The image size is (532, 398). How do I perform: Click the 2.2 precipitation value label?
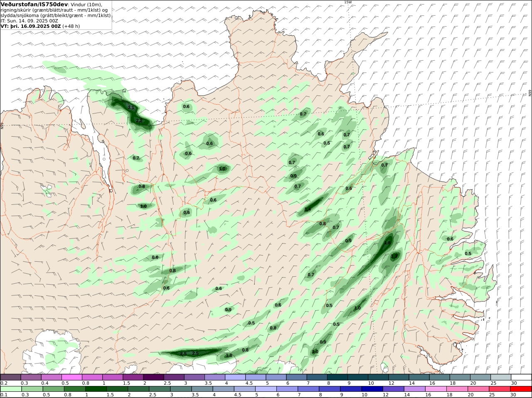click(x=139, y=120)
